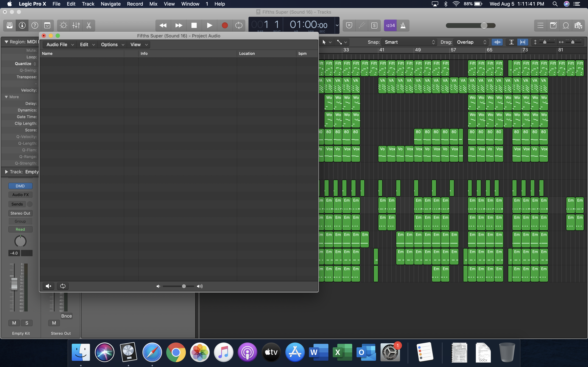Open the Navigate menu in menu bar
588x367 pixels.
click(111, 4)
